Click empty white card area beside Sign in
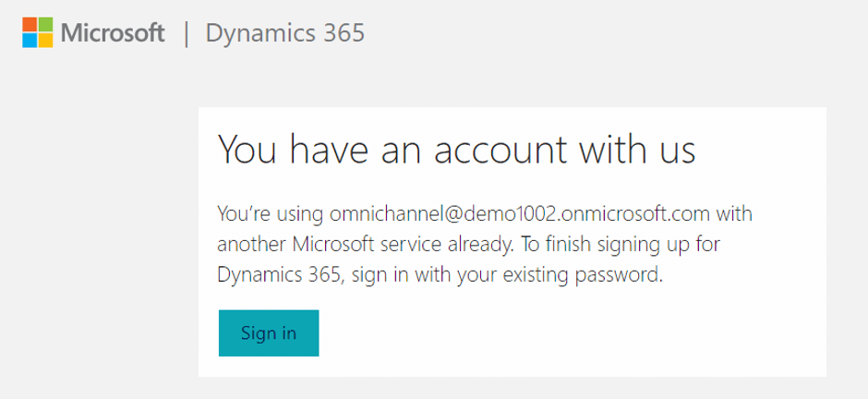Screen dimensions: 868x399 point(553,337)
